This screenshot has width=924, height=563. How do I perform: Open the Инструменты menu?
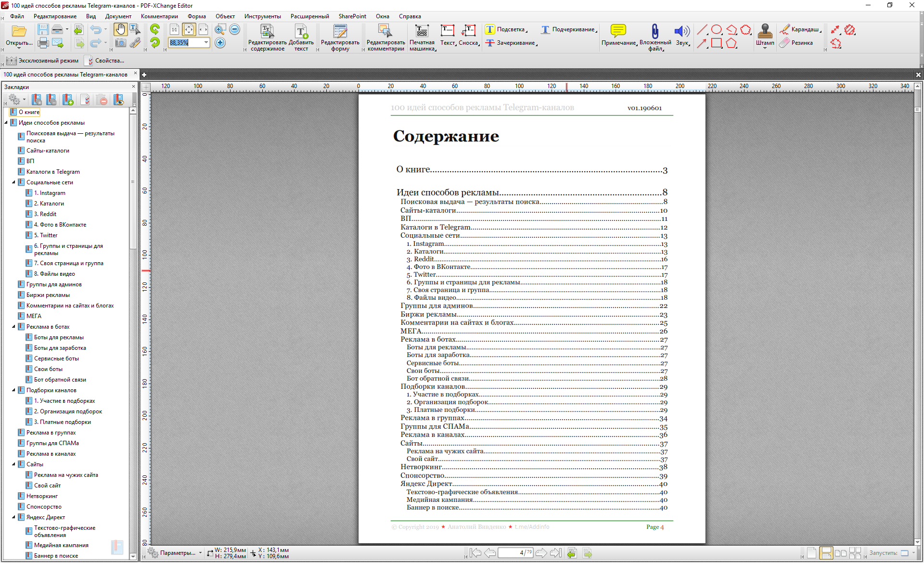pyautogui.click(x=262, y=16)
